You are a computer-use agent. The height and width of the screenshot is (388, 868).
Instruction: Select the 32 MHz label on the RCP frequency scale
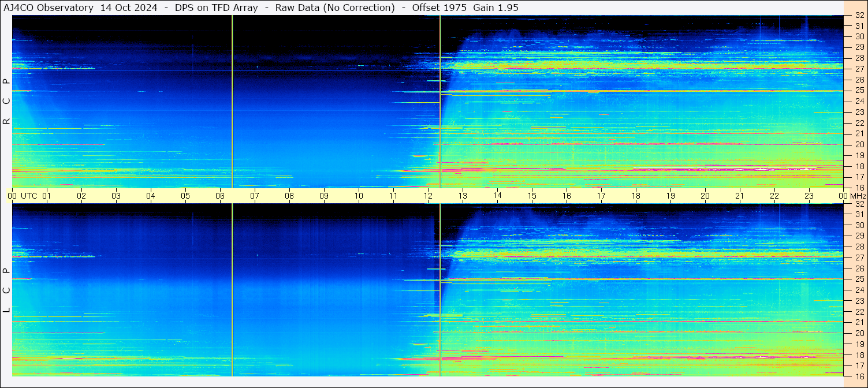(859, 16)
